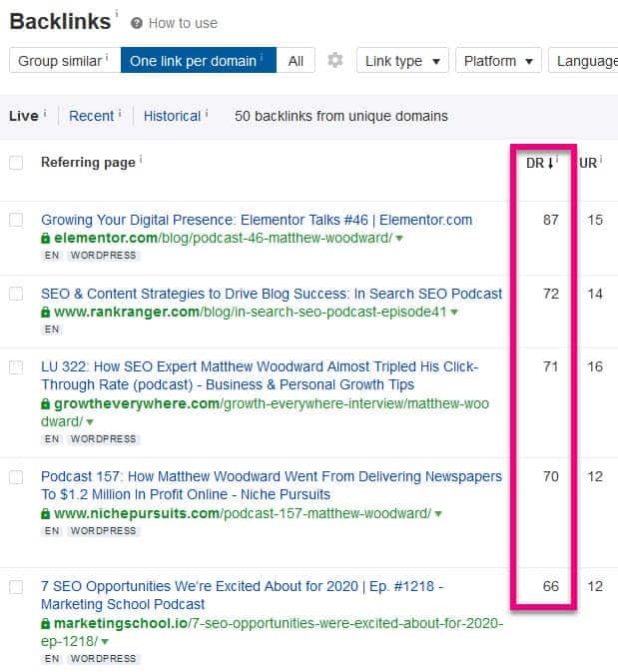
Task: Switch to the Live backlinks tab
Action: [24, 116]
